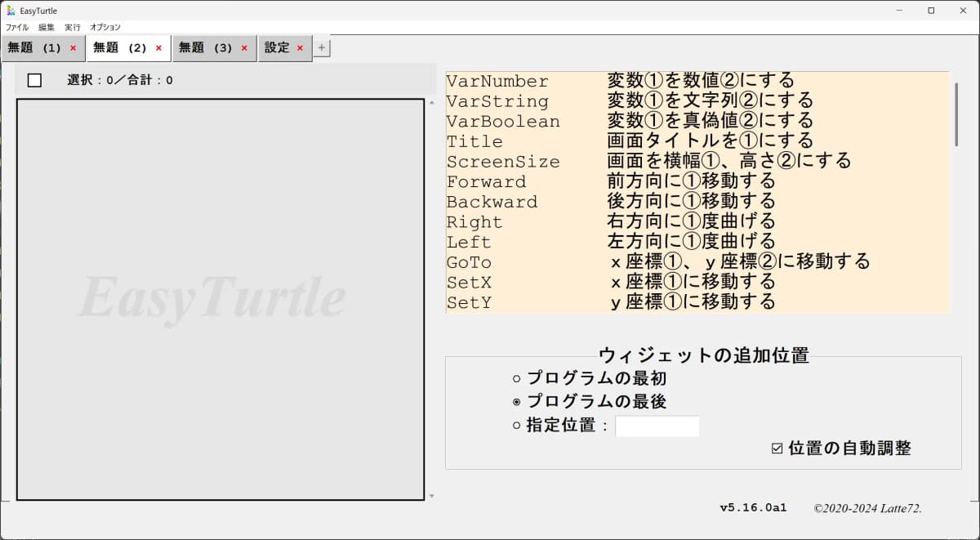Screen dimensions: 980x540
Task: Open the オプション menu
Action: [105, 27]
